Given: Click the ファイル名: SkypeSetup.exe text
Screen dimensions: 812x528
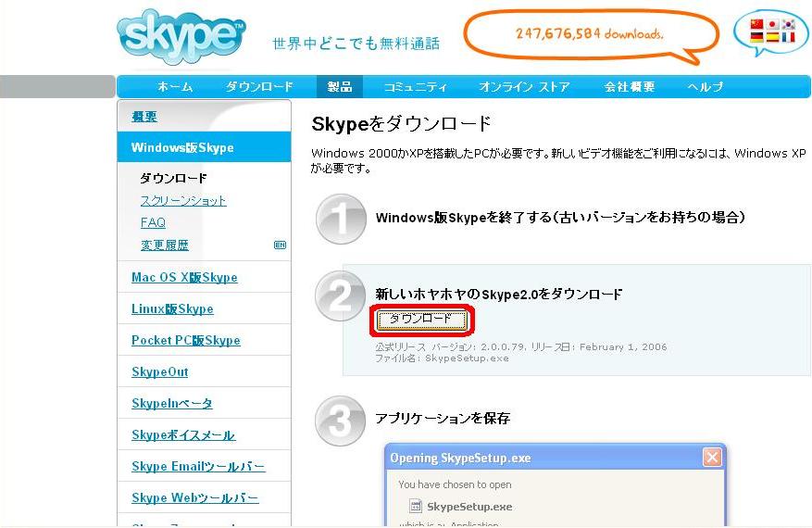Looking at the screenshot, I should tap(442, 358).
